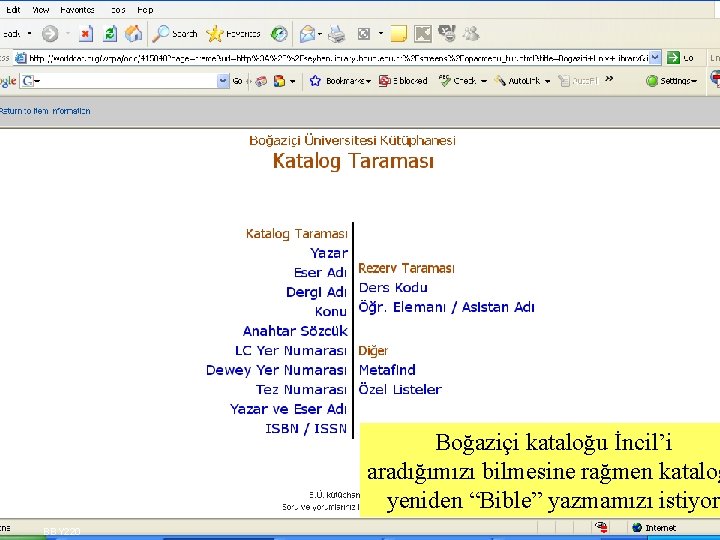Open the Messenger people icon
This screenshot has width=720, height=540.
(471, 34)
